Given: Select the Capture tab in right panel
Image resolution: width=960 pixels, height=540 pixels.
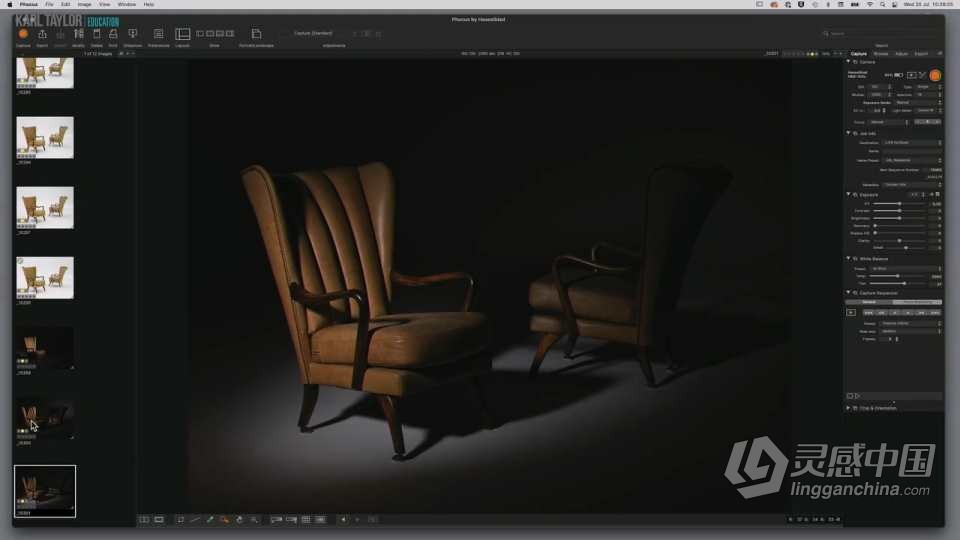Looking at the screenshot, I should (x=859, y=54).
